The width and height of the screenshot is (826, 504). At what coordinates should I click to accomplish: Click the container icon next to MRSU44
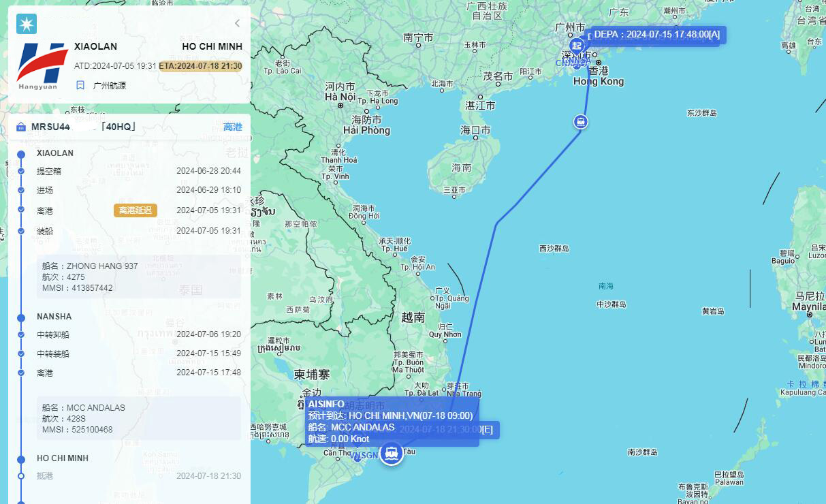point(20,127)
